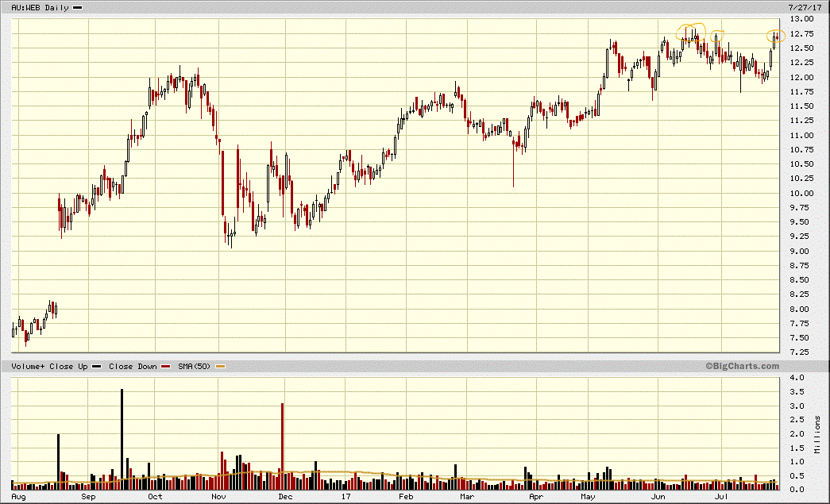Click the Close Up legend label
Screen dimensions: 830x504
68,366
